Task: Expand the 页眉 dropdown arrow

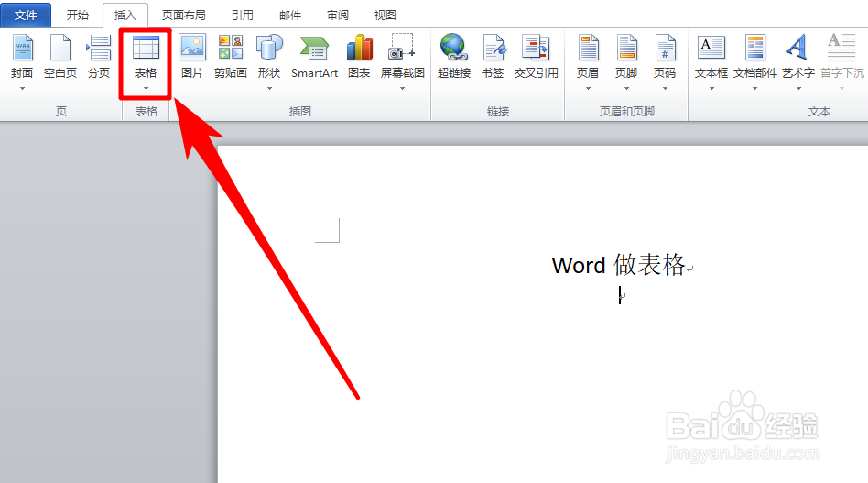Action: tap(588, 89)
